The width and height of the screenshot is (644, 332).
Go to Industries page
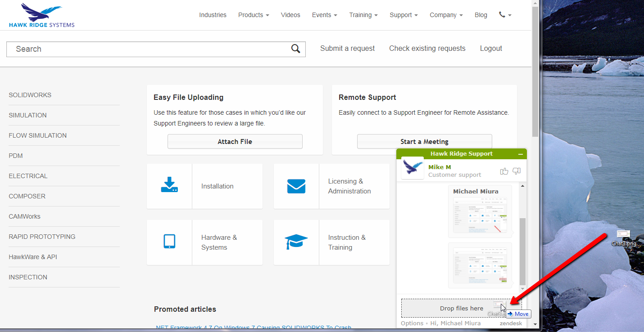click(213, 15)
